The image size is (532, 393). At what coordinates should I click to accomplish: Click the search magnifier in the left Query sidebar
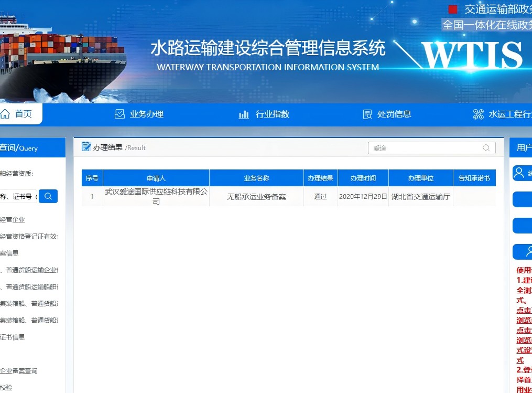(x=48, y=196)
